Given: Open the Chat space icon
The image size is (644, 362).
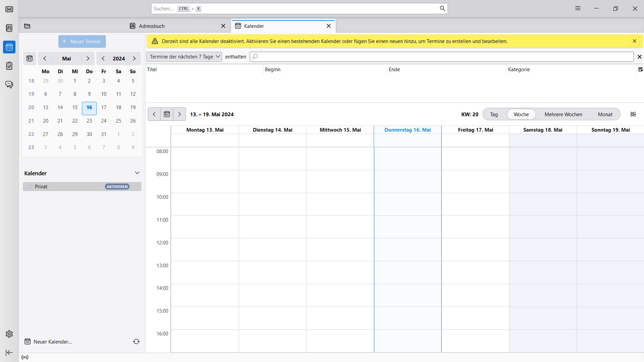Looking at the screenshot, I should point(9,85).
